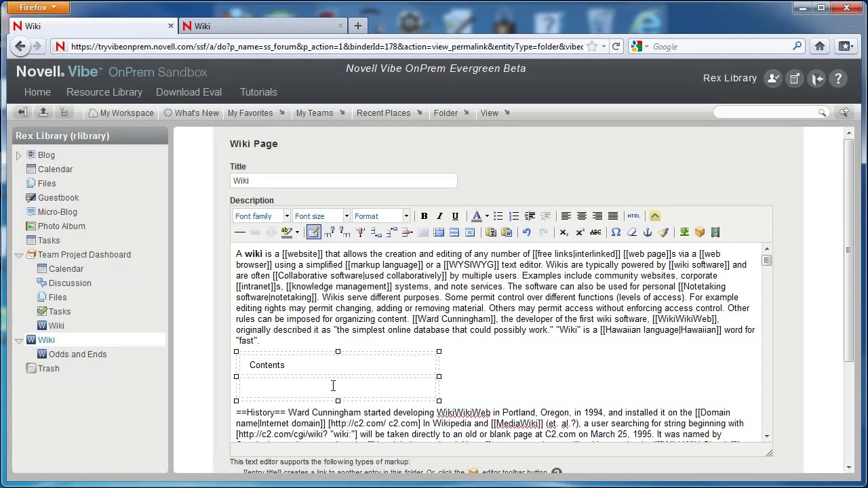868x488 pixels.
Task: Expand the Blog tree node
Action: pyautogui.click(x=19, y=155)
